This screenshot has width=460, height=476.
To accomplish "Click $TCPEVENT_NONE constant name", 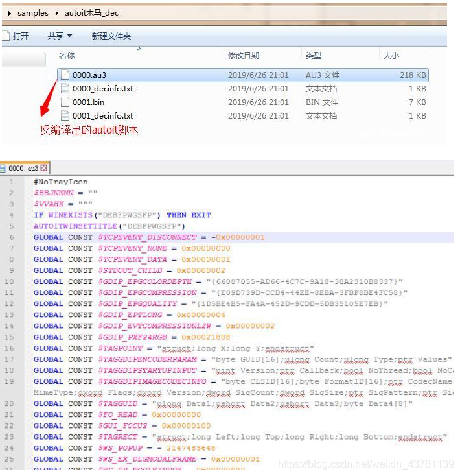I will tap(133, 248).
